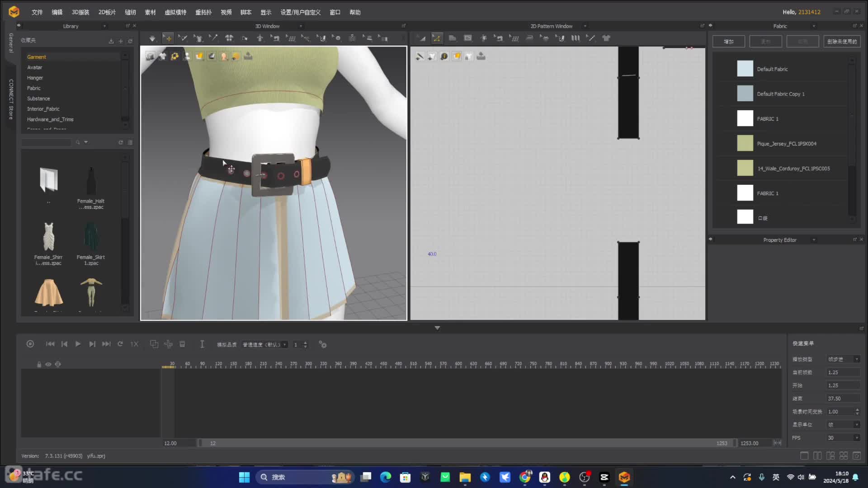Open the CONNECT Store side tab
Screen dimensions: 868x488
point(11,99)
